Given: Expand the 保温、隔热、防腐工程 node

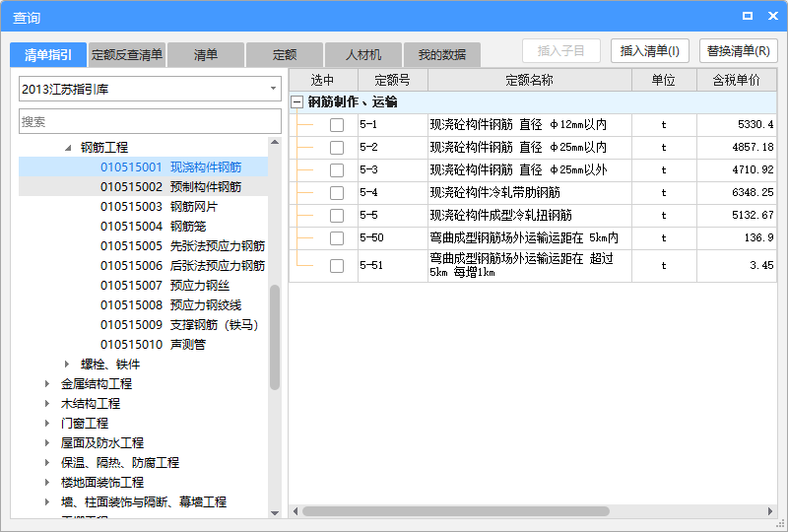Looking at the screenshot, I should (47, 462).
